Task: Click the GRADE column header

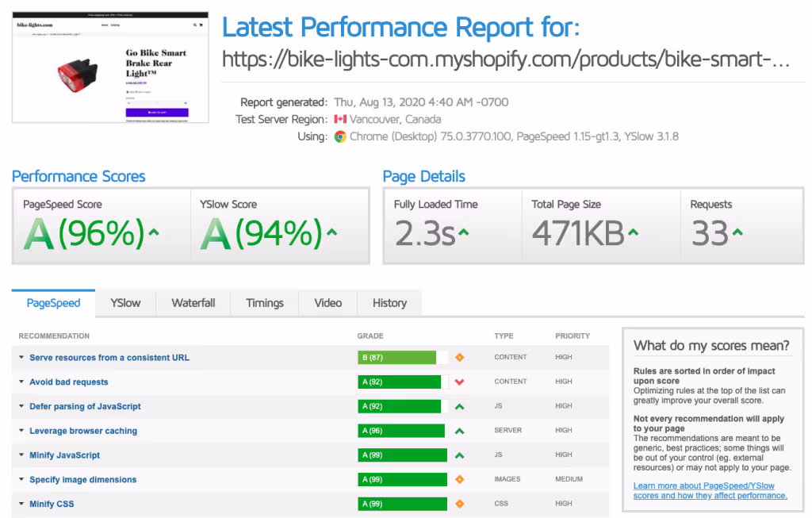Action: (x=370, y=336)
